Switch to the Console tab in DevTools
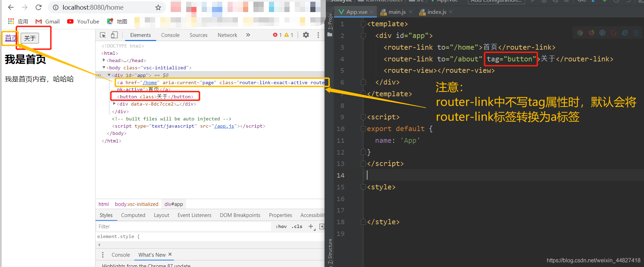This screenshot has width=644, height=267. point(170,35)
